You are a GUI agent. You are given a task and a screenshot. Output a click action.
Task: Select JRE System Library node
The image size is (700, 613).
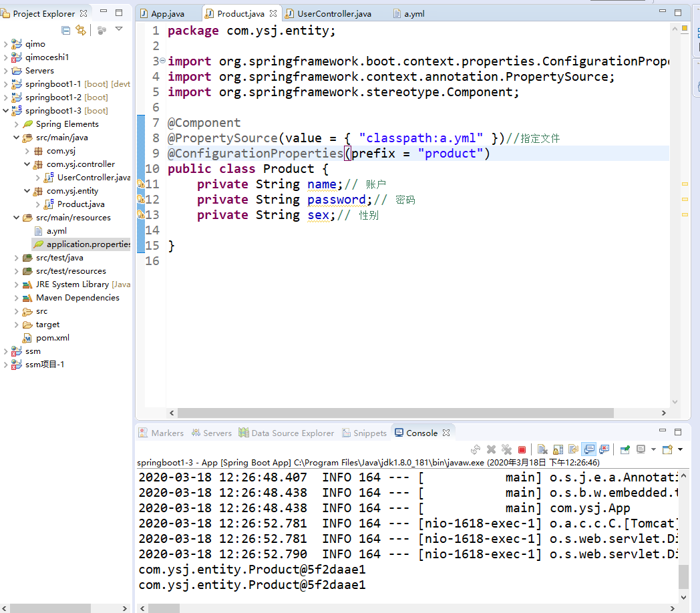(x=83, y=284)
